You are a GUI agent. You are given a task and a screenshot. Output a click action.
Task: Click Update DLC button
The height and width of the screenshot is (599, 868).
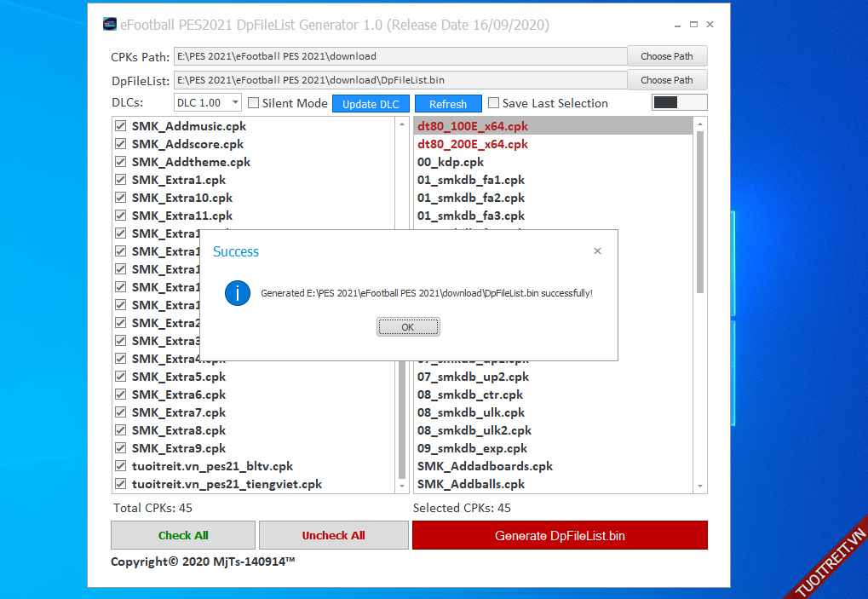tap(371, 104)
